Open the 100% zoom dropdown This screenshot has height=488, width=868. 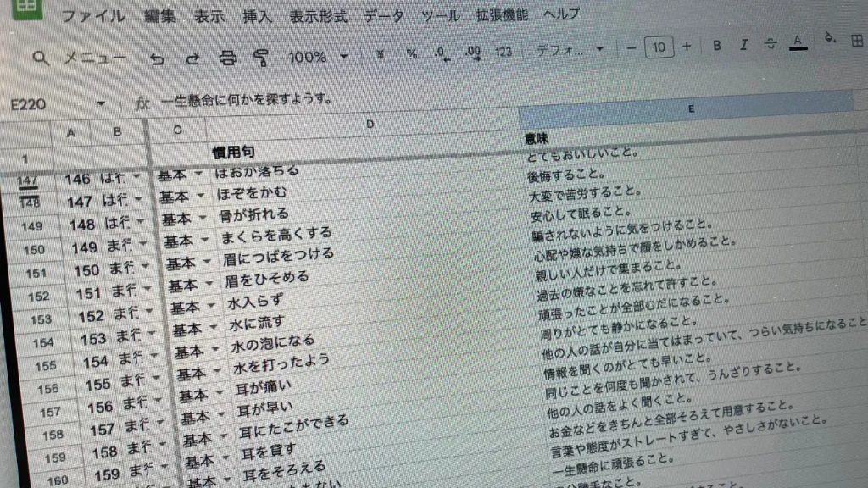[x=318, y=57]
